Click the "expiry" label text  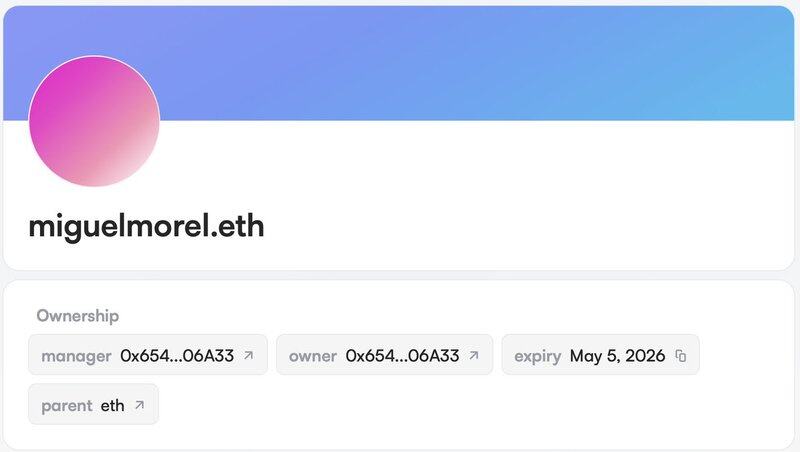coord(537,355)
